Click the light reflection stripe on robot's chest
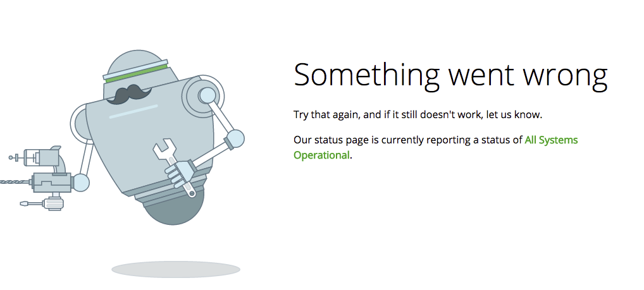 tap(133, 112)
